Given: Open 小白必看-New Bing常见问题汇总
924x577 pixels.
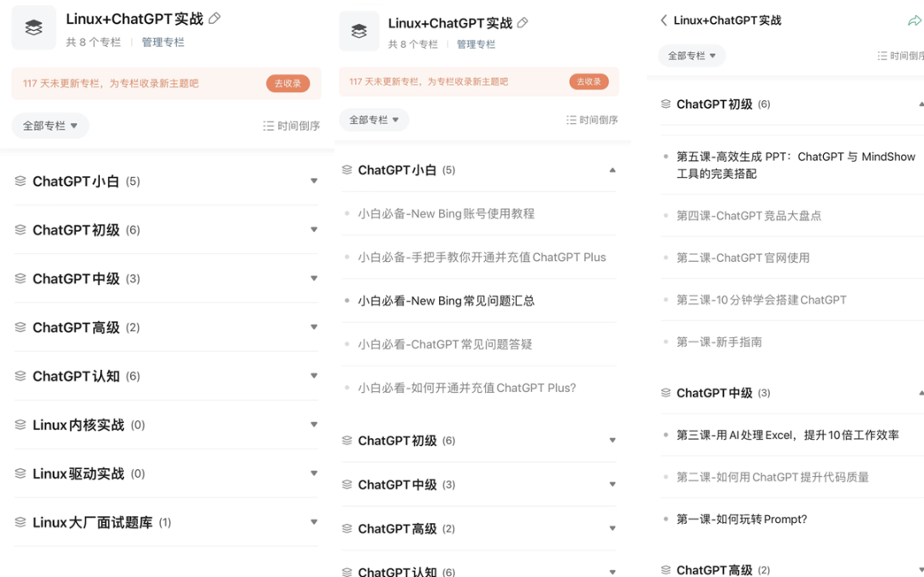Looking at the screenshot, I should click(x=446, y=300).
